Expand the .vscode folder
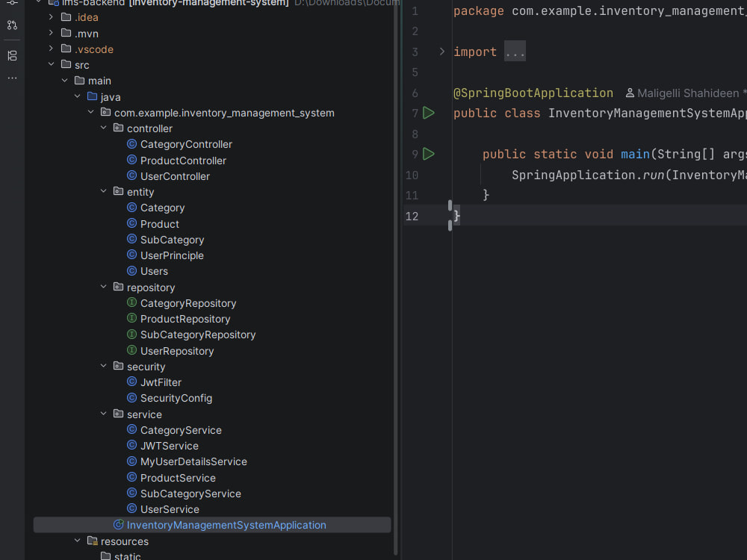Viewport: 747px width, 560px height. [x=51, y=49]
